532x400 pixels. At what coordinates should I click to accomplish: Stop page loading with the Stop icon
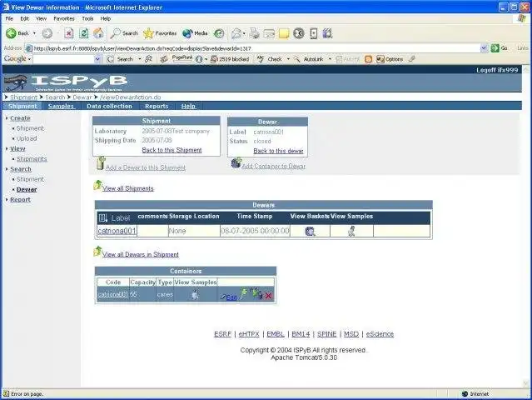point(68,33)
